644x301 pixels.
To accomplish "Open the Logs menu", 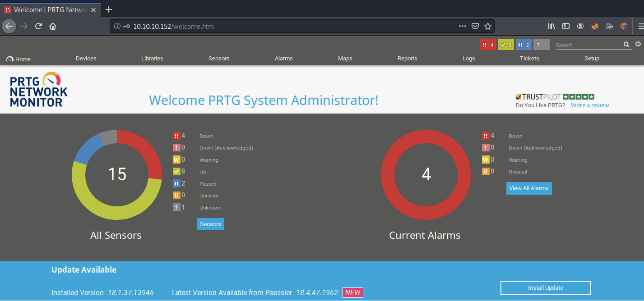I will pyautogui.click(x=469, y=59).
